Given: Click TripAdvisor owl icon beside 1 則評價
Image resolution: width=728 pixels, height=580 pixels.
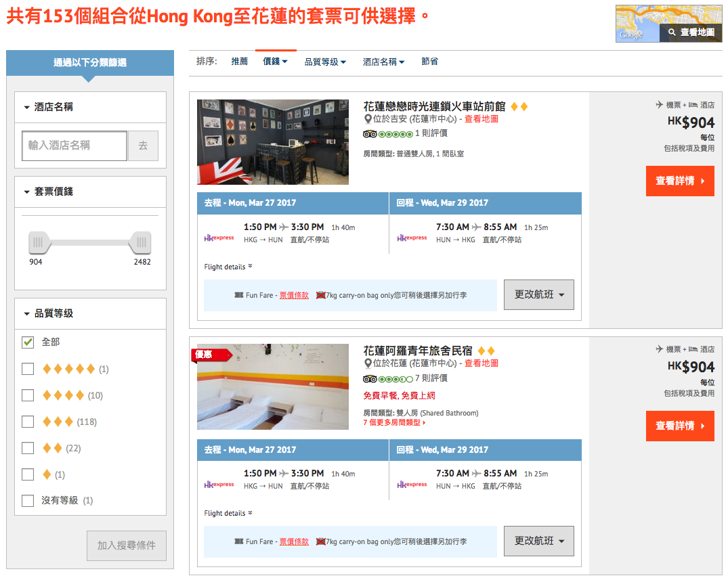Looking at the screenshot, I should pyautogui.click(x=370, y=134).
